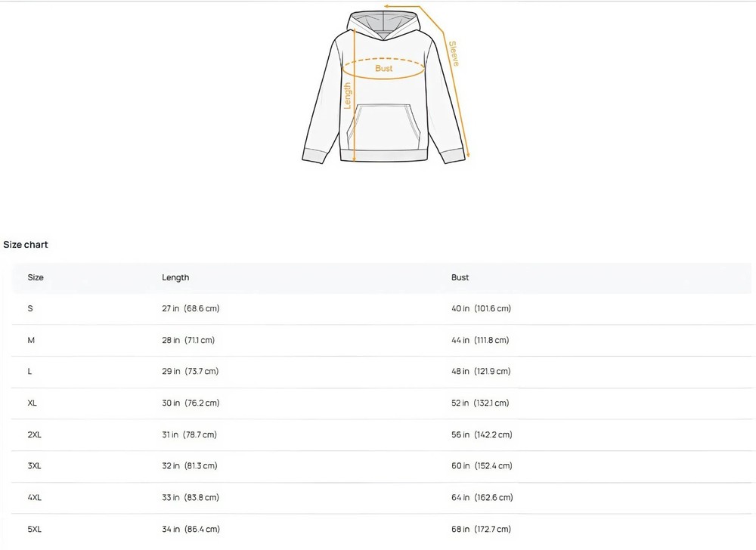
Task: Select the XL size row label
Action: [32, 403]
